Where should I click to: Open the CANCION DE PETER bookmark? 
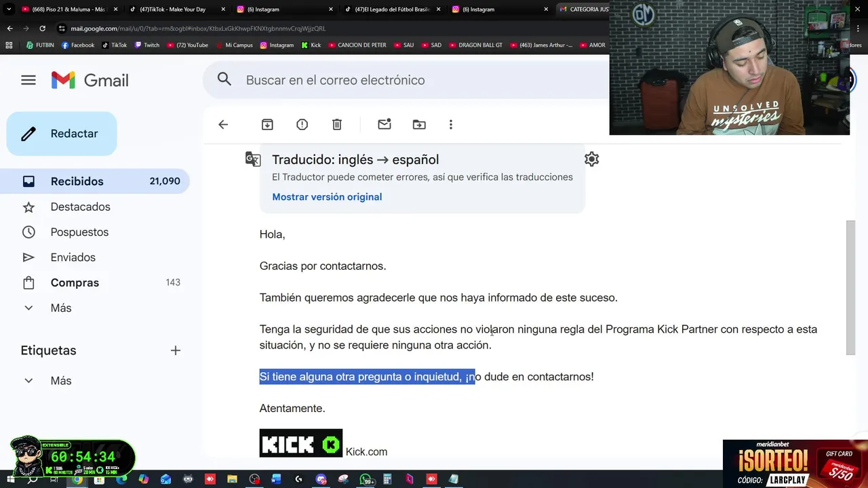pyautogui.click(x=357, y=45)
